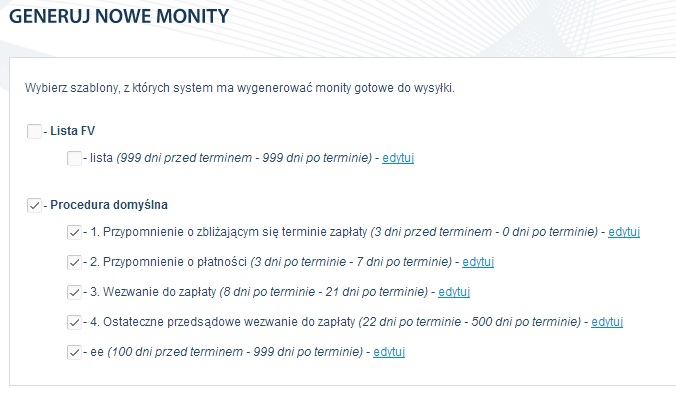This screenshot has height=397, width=676.
Task: Open edytuj link for lista template
Action: [398, 158]
